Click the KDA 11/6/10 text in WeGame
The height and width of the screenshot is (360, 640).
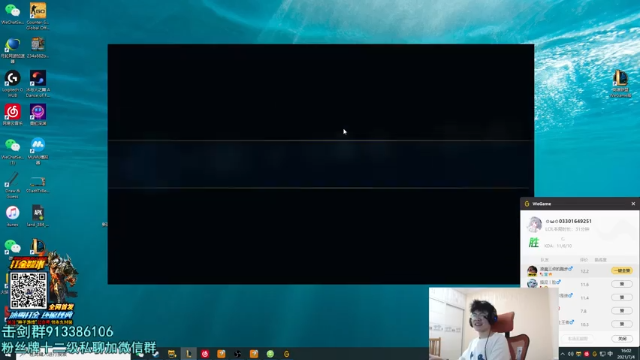558,246
